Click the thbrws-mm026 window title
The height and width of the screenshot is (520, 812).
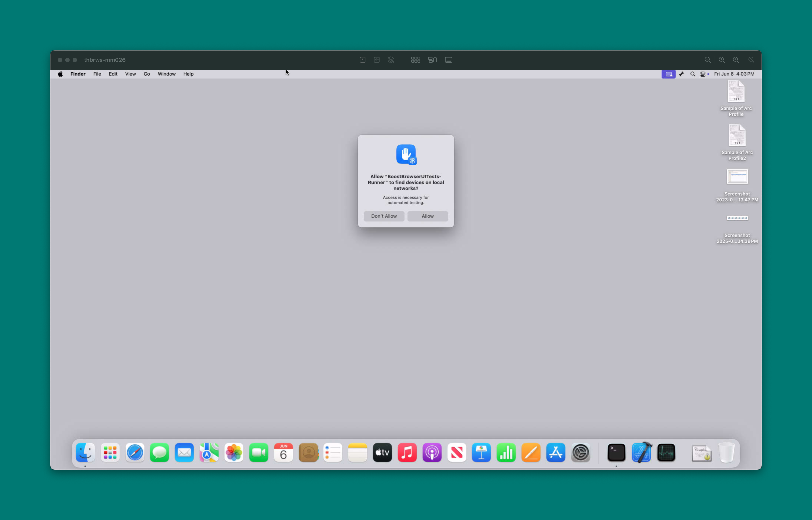(x=105, y=60)
